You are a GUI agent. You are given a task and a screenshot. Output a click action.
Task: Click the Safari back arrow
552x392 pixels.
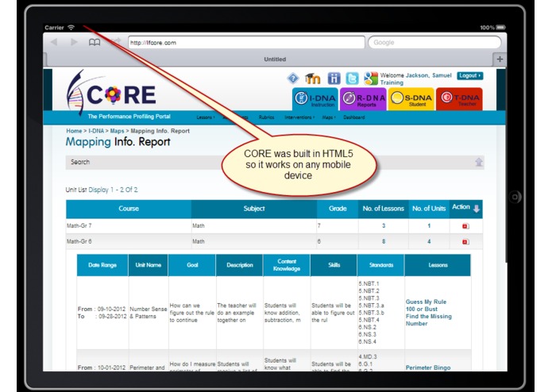(54, 42)
